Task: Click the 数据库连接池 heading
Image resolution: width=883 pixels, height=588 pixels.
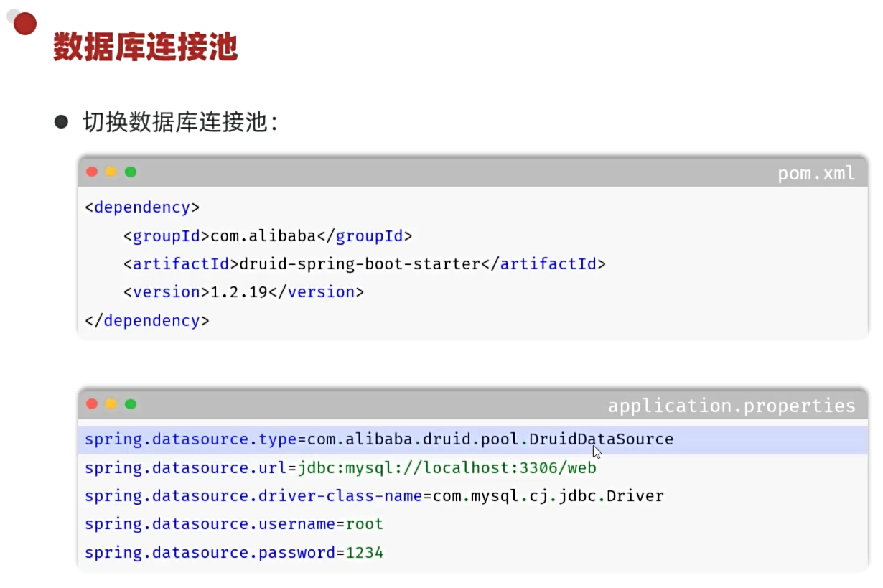Action: [146, 47]
